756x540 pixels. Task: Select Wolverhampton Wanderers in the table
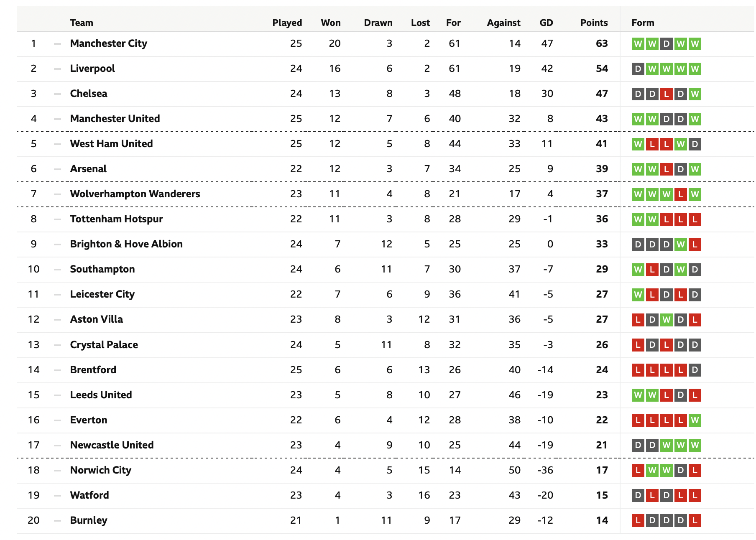(x=135, y=194)
